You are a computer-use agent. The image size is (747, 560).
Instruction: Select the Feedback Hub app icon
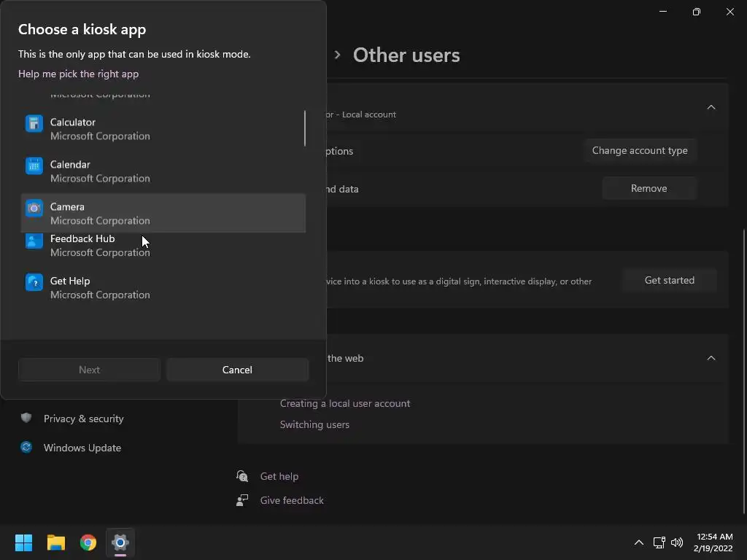coord(34,241)
